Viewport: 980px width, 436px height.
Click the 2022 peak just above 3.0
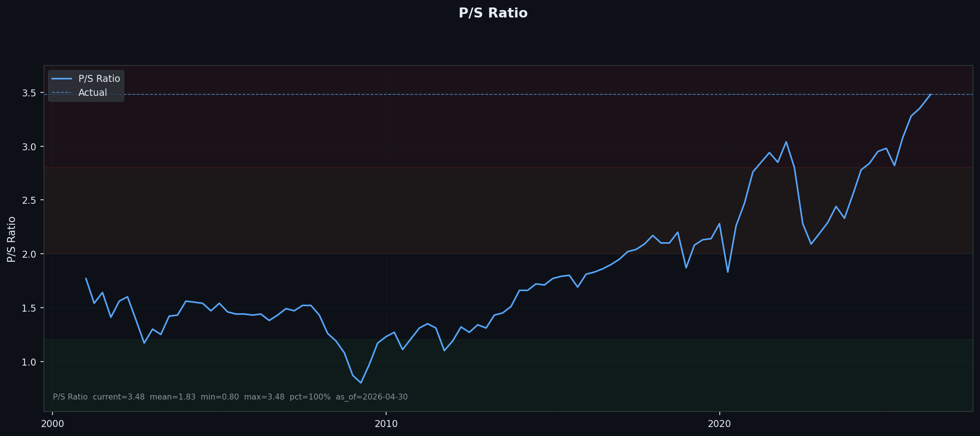point(786,142)
